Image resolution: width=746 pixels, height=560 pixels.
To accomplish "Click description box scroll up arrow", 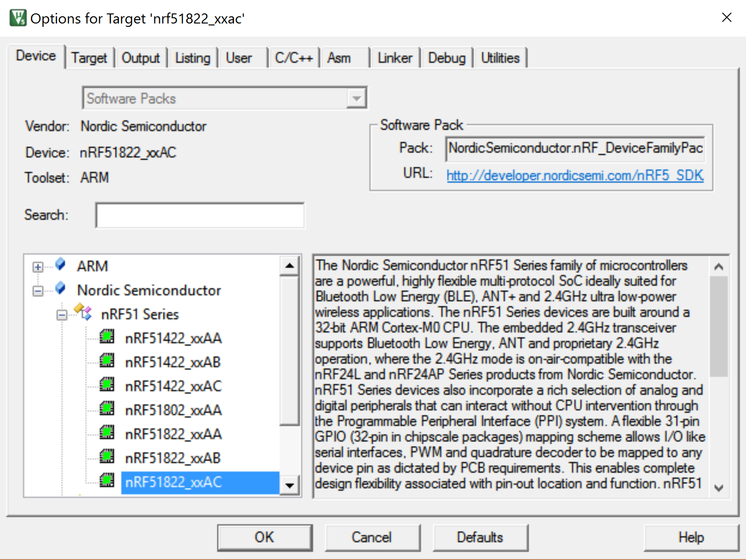I will 719,267.
